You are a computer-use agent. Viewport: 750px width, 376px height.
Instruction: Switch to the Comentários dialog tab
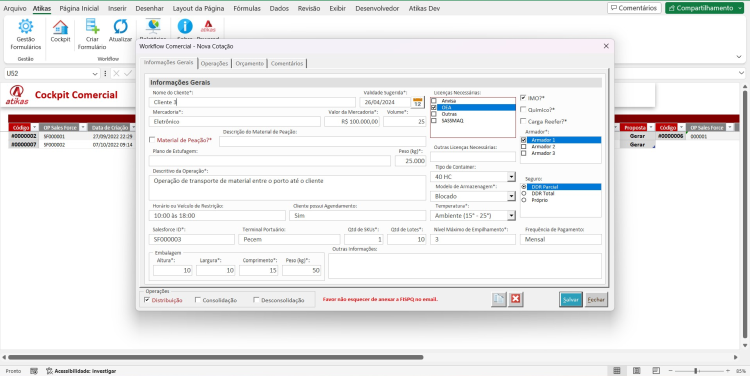287,63
